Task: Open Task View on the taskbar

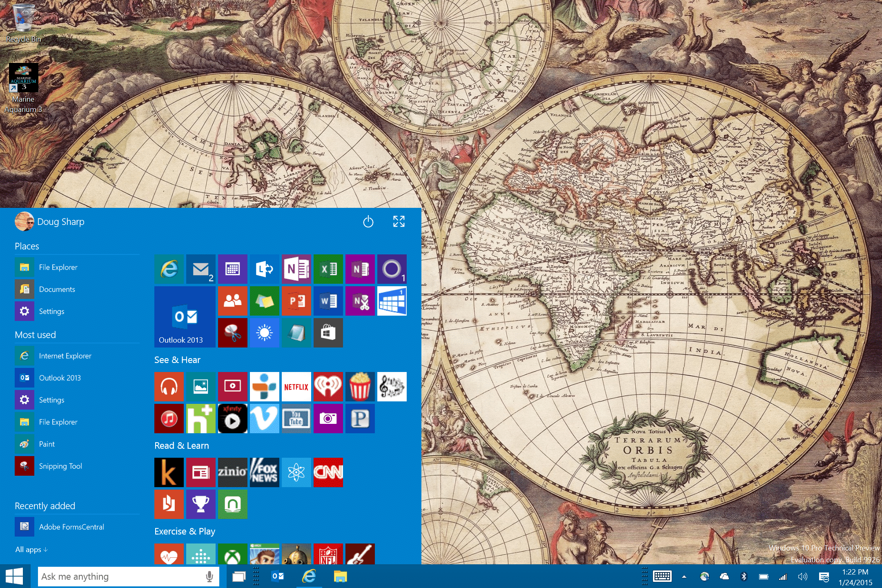Action: click(x=239, y=577)
